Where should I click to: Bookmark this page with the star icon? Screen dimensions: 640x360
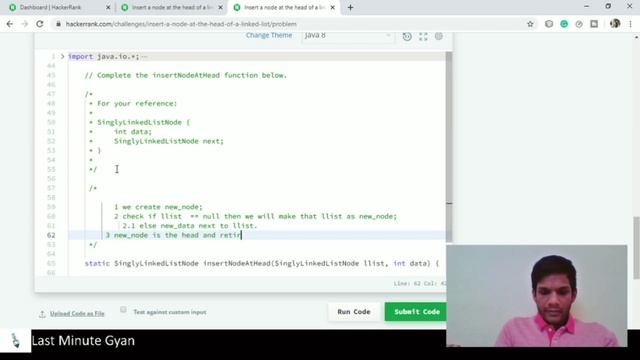(x=530, y=24)
